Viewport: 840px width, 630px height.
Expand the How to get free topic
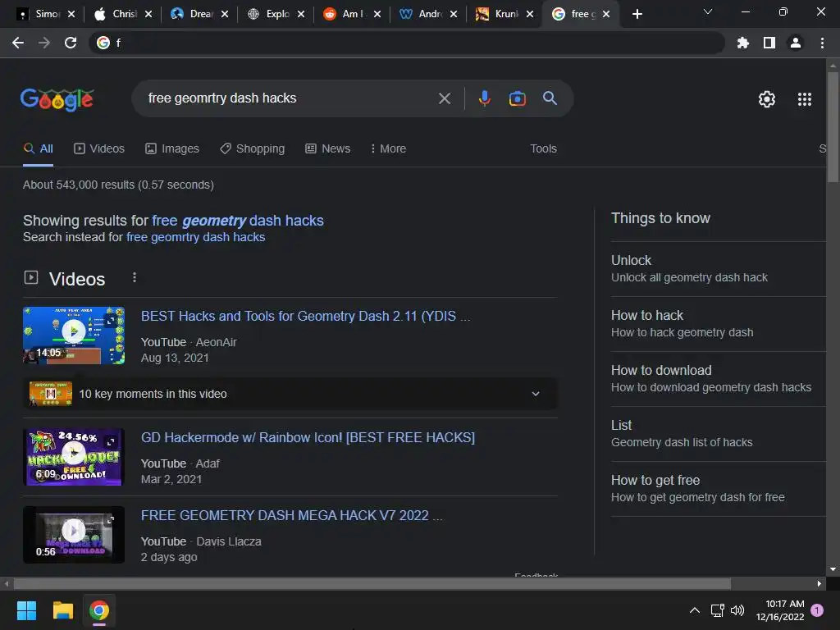[x=718, y=489]
